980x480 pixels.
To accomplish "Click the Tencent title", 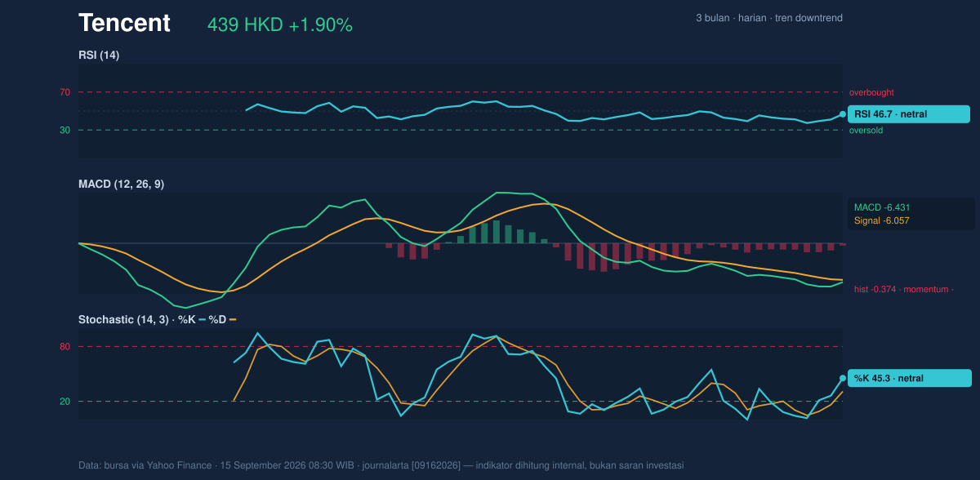I will click(x=124, y=24).
